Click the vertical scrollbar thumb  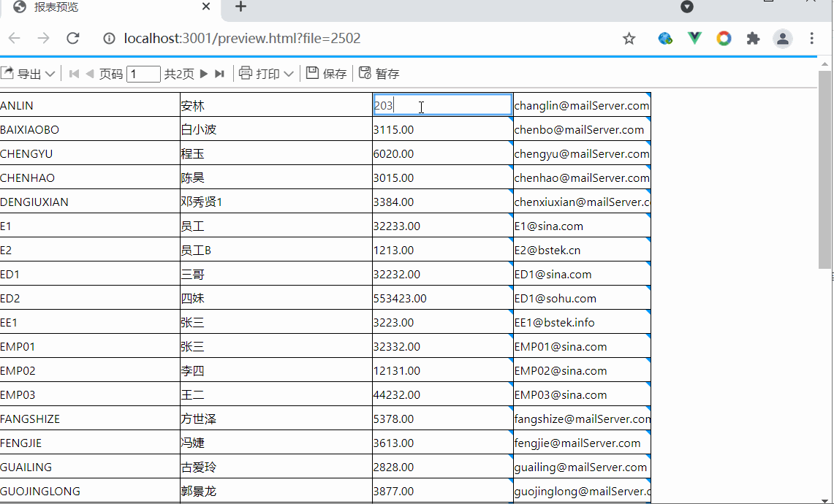[x=824, y=169]
